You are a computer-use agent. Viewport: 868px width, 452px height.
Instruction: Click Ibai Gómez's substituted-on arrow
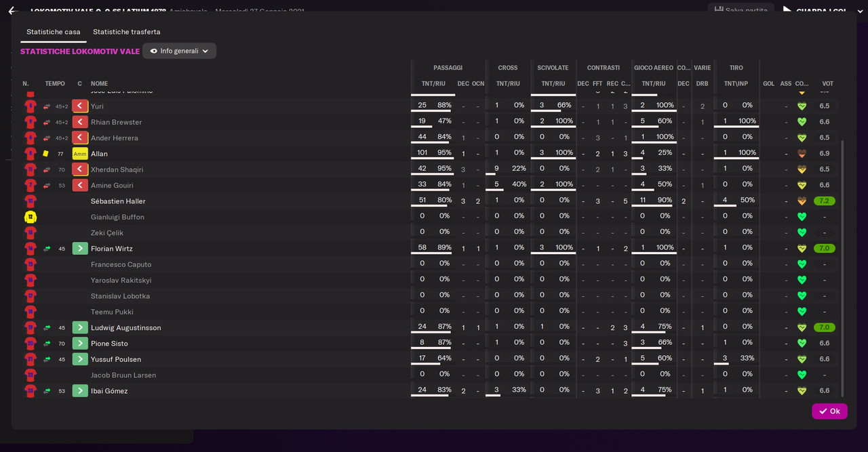click(80, 391)
